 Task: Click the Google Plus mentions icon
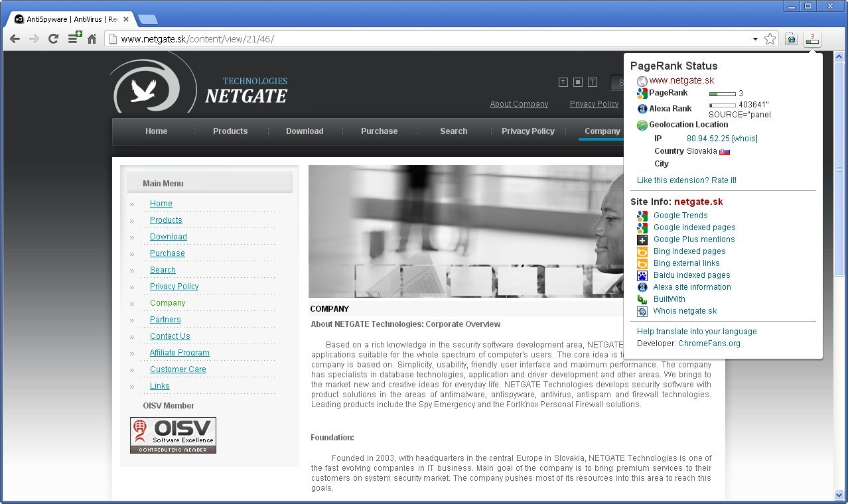[642, 239]
